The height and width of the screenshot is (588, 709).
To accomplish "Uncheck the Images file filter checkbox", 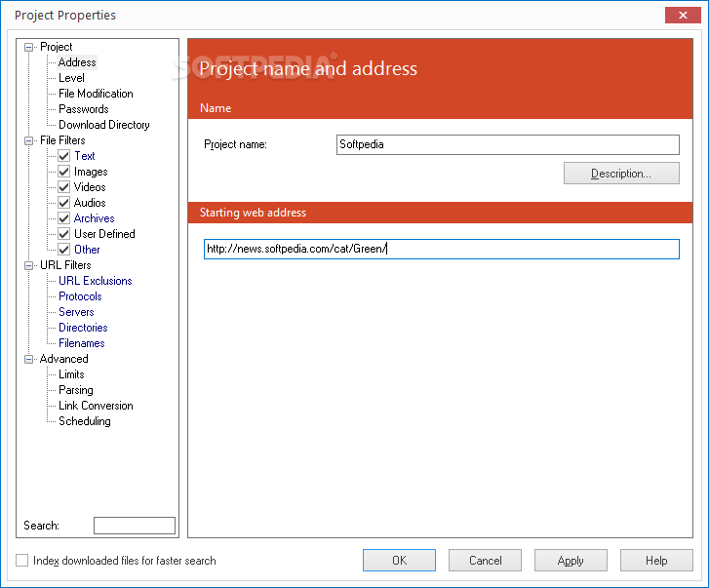I will tap(63, 172).
